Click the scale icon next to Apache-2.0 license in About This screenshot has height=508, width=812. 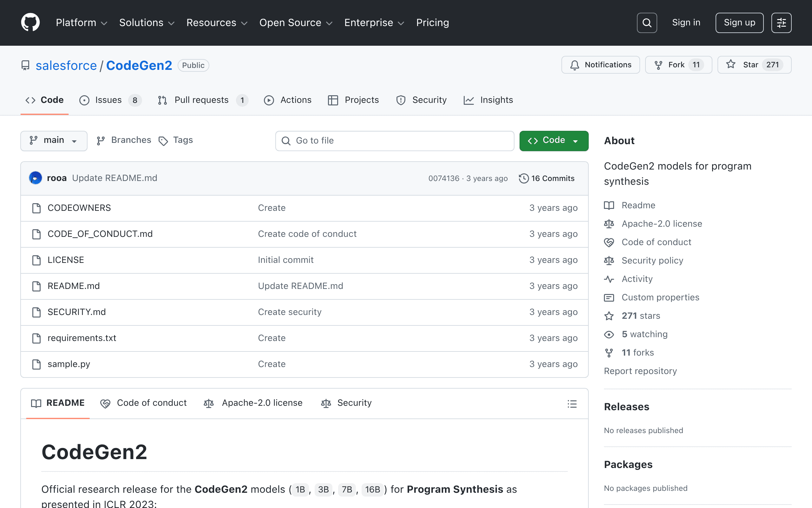click(x=609, y=224)
